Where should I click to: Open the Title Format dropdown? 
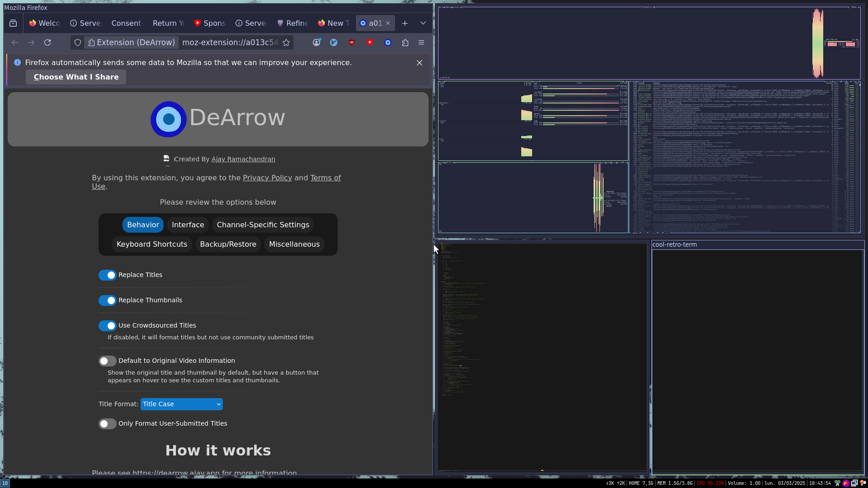[x=182, y=404]
